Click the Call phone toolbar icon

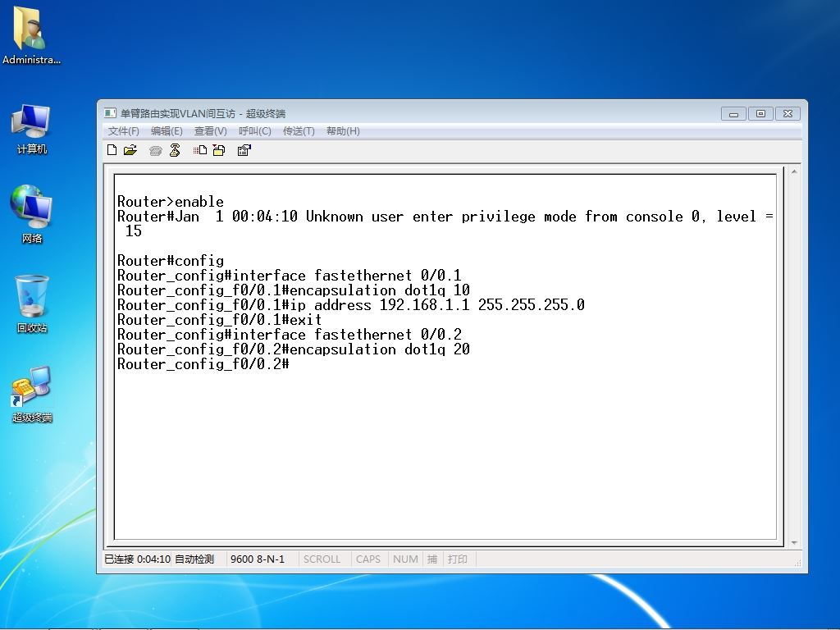pyautogui.click(x=155, y=151)
